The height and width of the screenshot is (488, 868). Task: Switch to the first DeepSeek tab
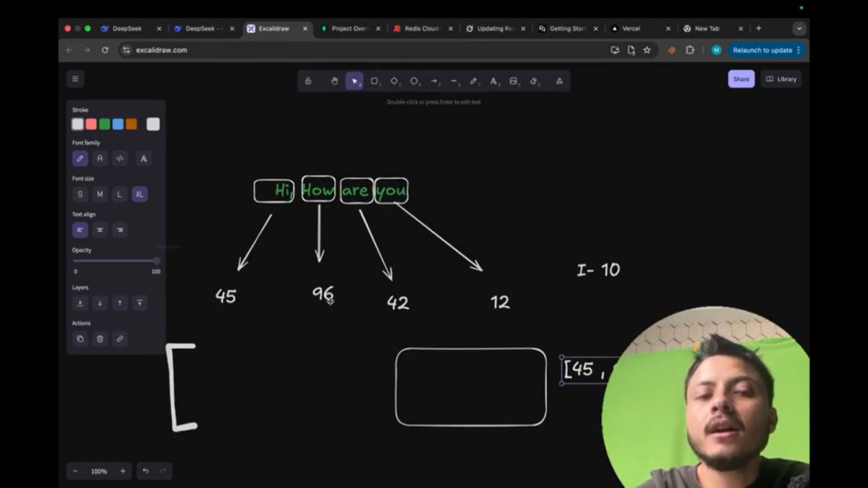pyautogui.click(x=132, y=28)
